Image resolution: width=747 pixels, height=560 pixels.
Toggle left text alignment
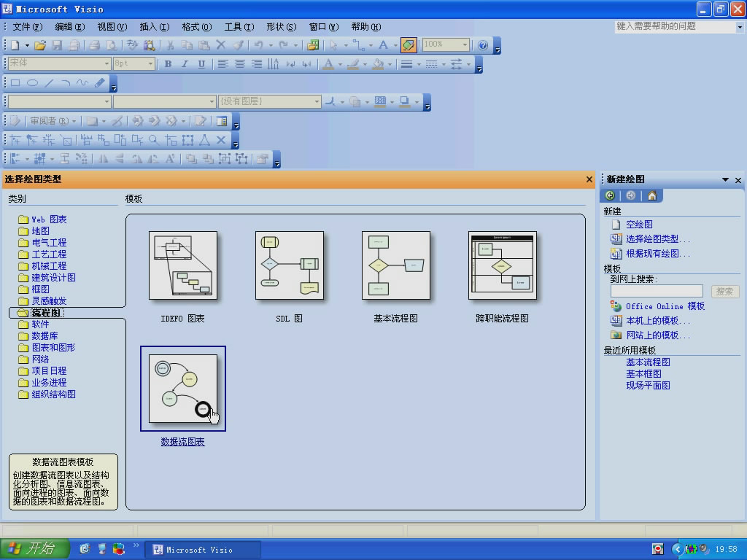click(222, 64)
